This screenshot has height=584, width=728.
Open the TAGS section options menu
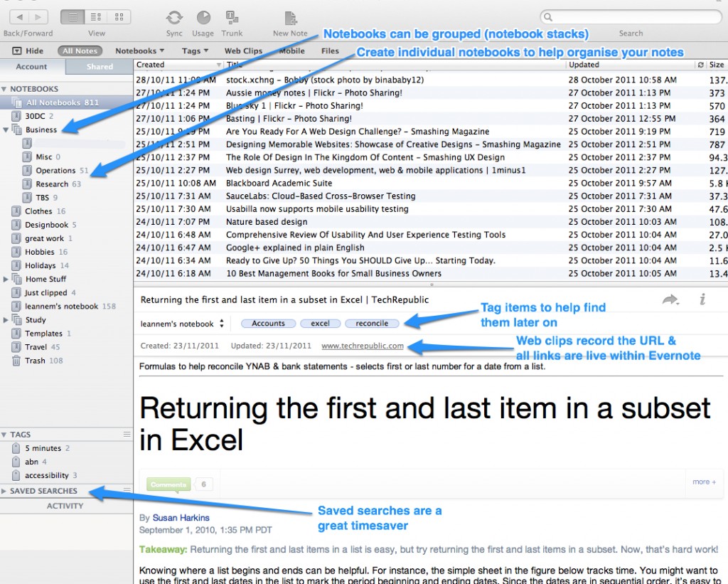coord(127,435)
